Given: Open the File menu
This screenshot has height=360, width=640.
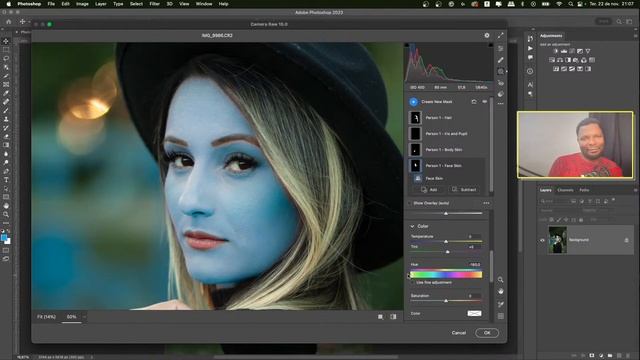Looking at the screenshot, I should (51, 4).
